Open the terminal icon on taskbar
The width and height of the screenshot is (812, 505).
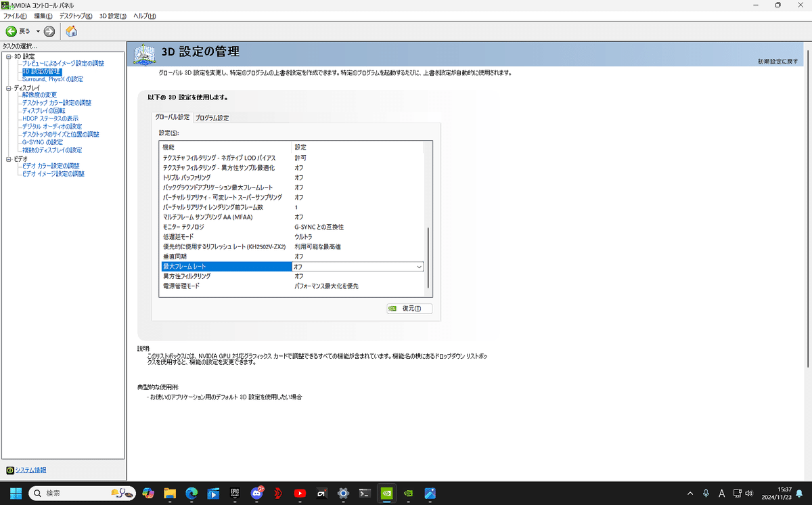365,493
